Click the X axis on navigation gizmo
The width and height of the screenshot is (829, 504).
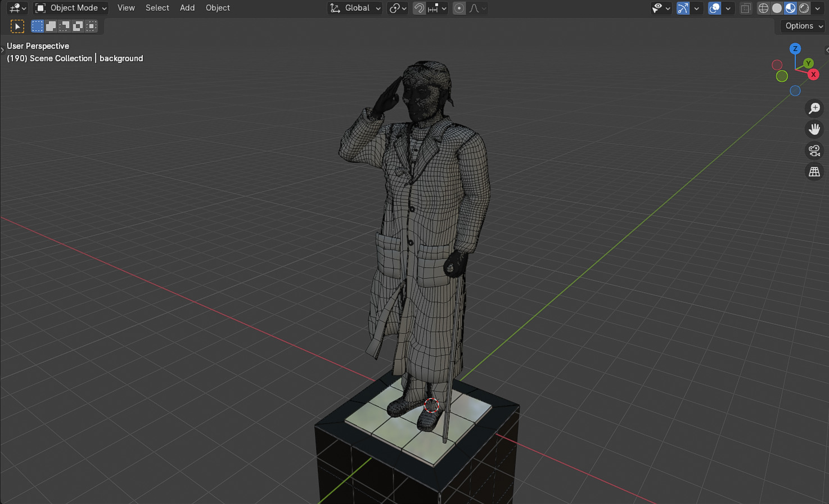tap(813, 74)
